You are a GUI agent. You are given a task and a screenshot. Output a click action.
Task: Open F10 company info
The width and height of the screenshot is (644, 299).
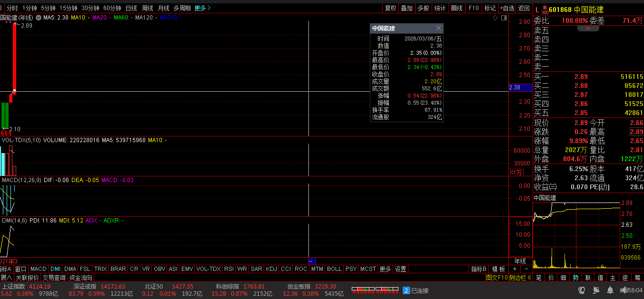click(x=474, y=8)
